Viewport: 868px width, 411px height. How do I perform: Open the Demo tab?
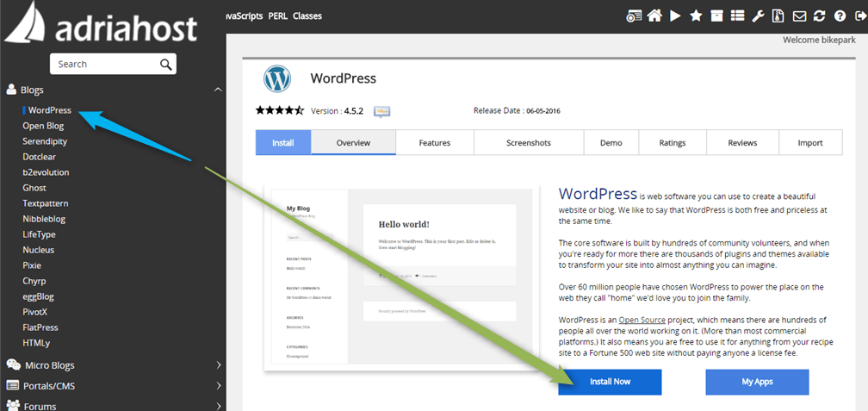(611, 142)
